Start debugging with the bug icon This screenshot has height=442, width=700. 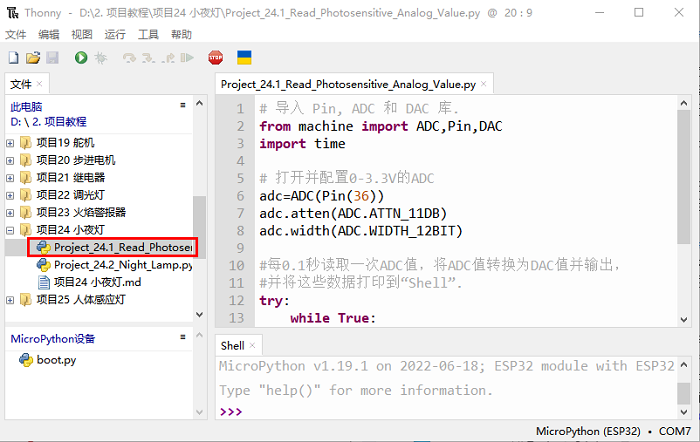(x=100, y=58)
